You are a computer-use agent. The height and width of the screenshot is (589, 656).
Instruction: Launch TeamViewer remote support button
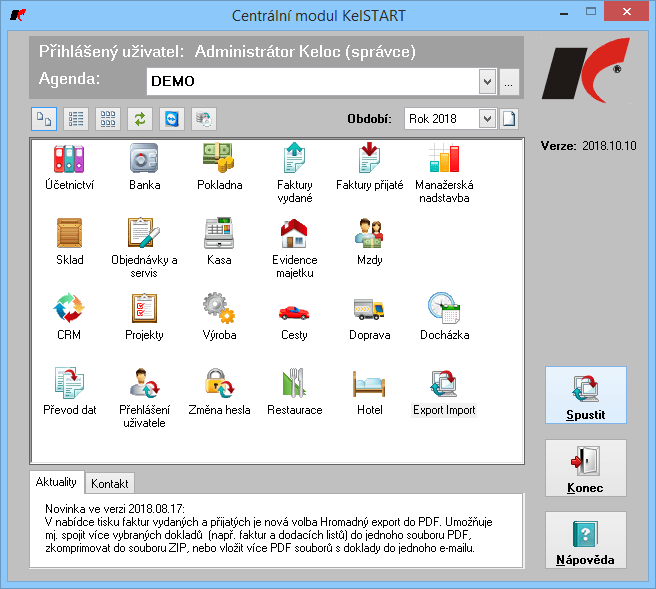[x=172, y=119]
